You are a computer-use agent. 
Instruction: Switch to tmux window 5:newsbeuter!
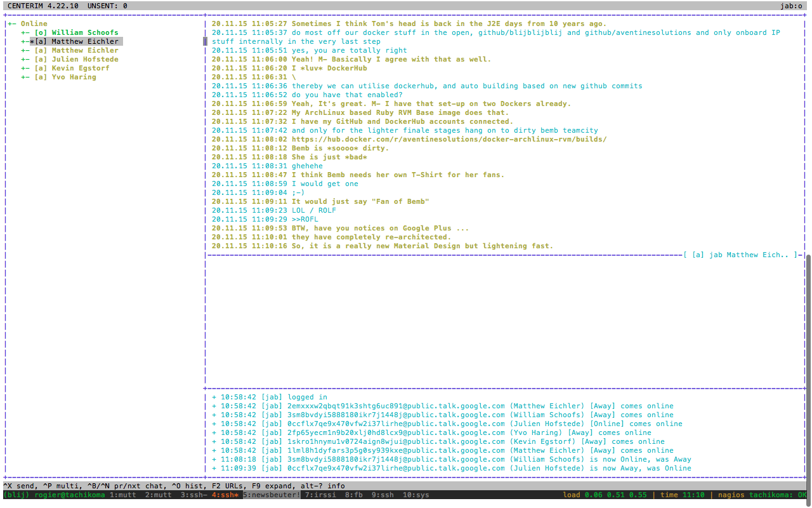pos(272,495)
